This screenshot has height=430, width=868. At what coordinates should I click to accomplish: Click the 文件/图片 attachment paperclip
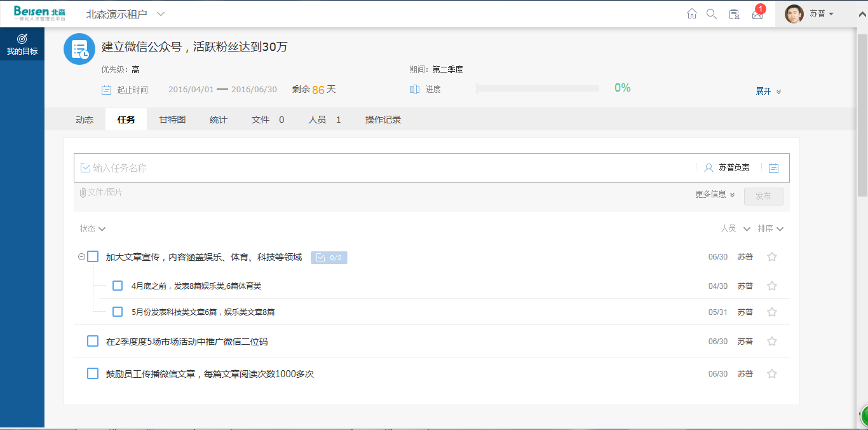83,193
